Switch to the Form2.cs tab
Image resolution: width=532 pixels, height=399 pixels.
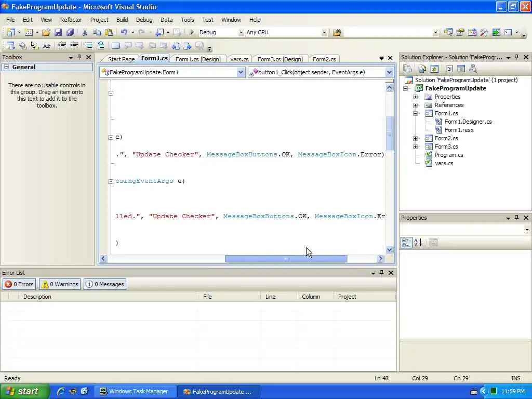pyautogui.click(x=324, y=59)
